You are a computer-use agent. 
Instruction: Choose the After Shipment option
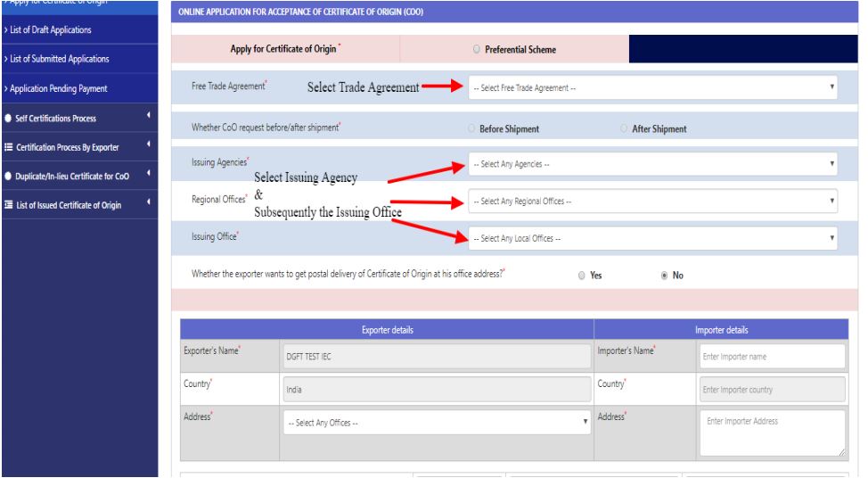(623, 129)
